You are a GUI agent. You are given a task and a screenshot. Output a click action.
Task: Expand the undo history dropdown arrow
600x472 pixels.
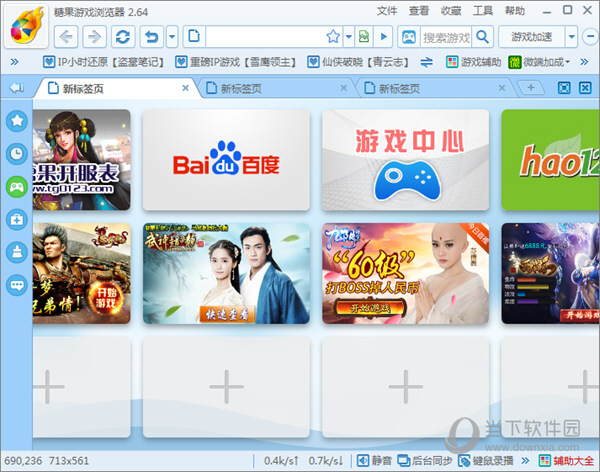(x=172, y=37)
